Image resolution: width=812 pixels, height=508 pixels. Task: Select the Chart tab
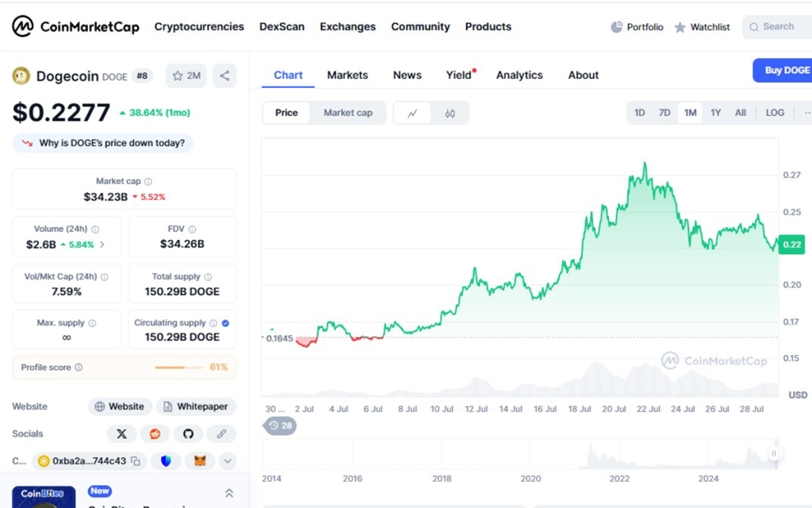[x=288, y=75]
